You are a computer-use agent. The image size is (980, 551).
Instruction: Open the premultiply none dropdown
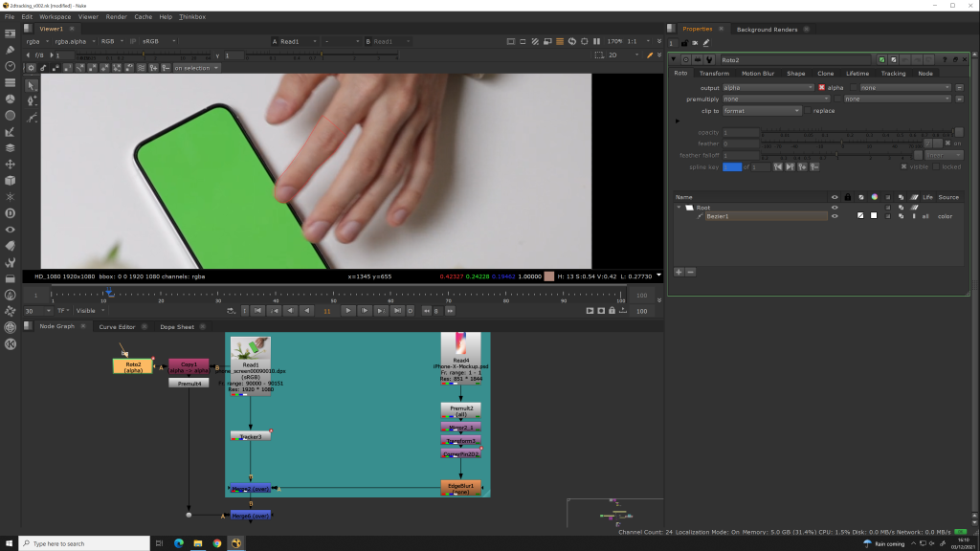(x=776, y=99)
